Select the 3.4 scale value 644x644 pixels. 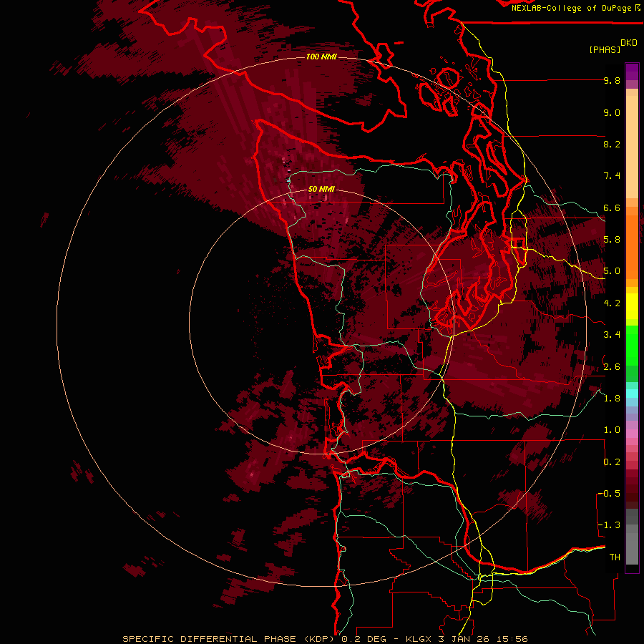(x=612, y=335)
